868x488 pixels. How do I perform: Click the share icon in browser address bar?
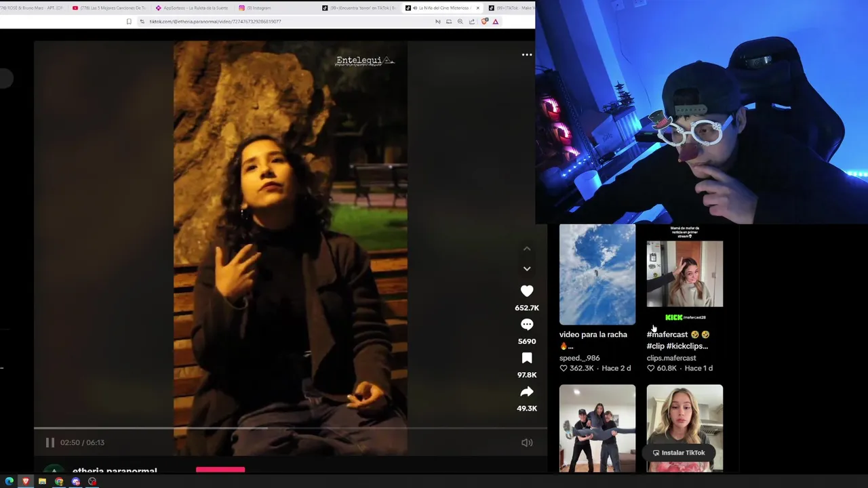[x=472, y=22]
